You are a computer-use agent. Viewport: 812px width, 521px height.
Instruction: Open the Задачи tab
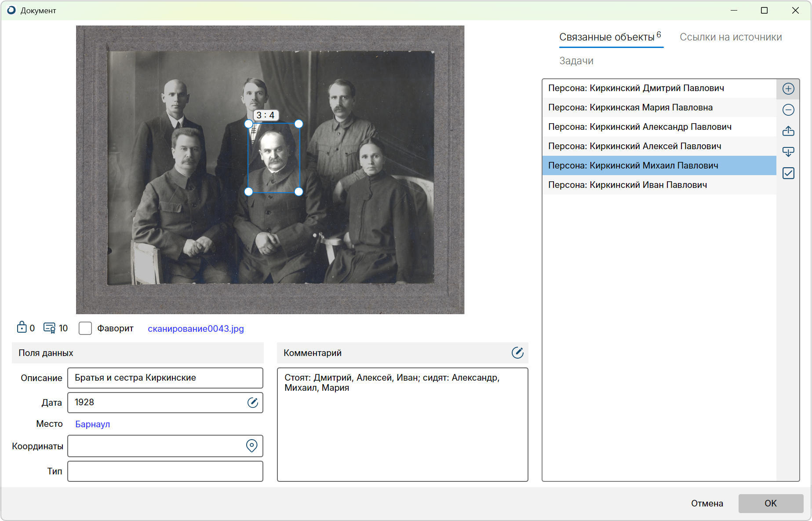coord(576,61)
